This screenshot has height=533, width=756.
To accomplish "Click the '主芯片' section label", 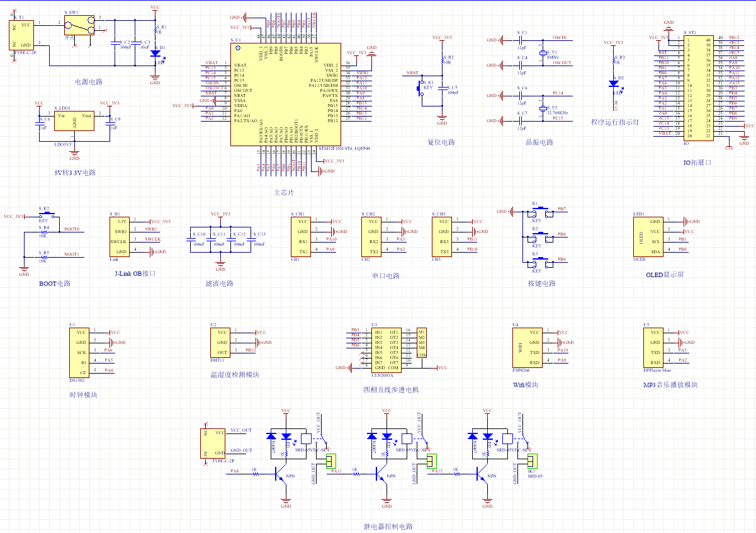I will tap(285, 192).
